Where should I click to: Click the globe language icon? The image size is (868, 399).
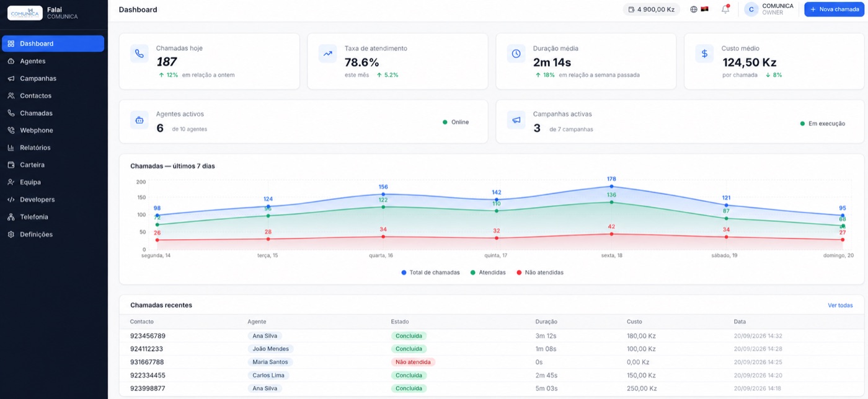point(694,9)
